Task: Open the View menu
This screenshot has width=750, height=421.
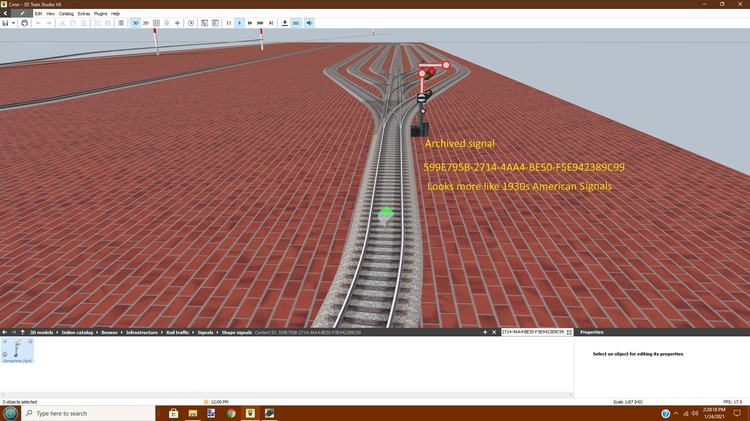Action: pyautogui.click(x=50, y=13)
